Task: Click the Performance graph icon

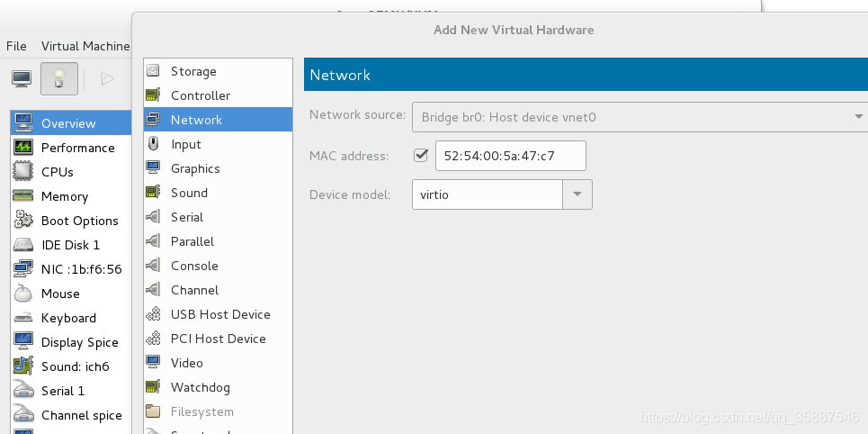Action: coord(23,148)
